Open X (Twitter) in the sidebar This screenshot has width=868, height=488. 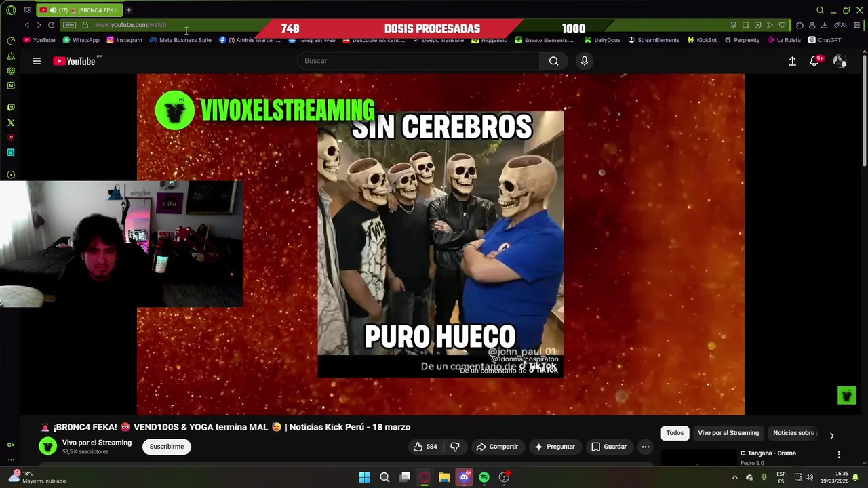click(x=11, y=123)
